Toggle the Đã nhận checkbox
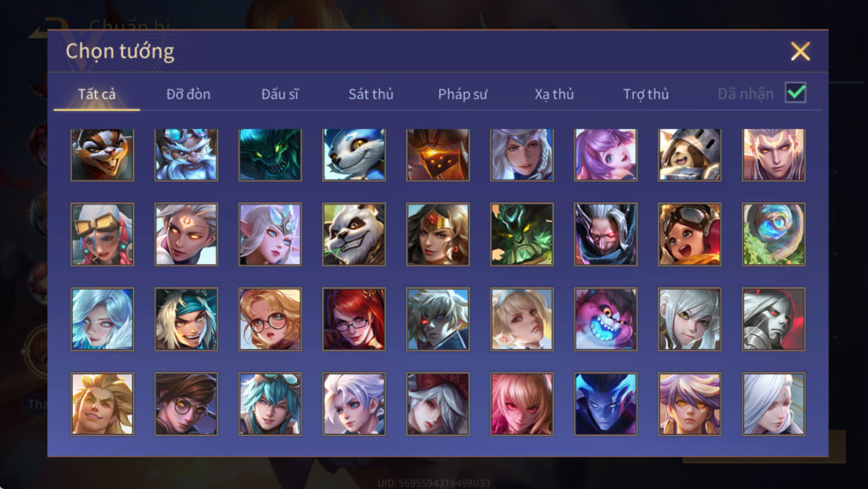This screenshot has height=489, width=868. click(x=796, y=93)
